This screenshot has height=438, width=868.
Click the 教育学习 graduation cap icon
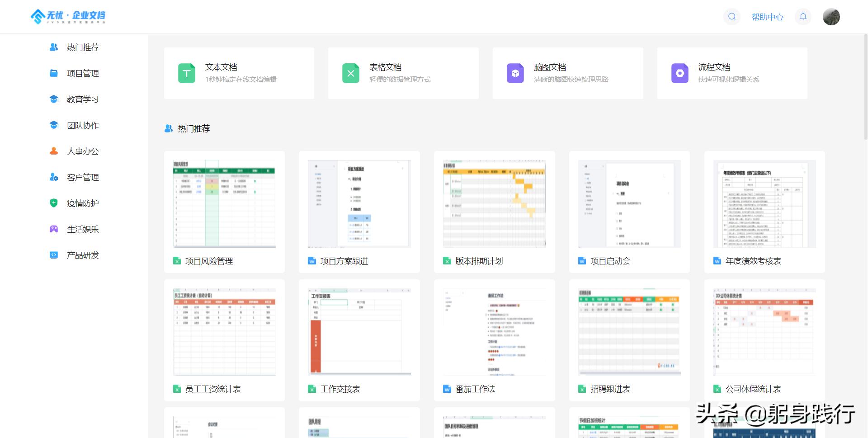pos(54,99)
